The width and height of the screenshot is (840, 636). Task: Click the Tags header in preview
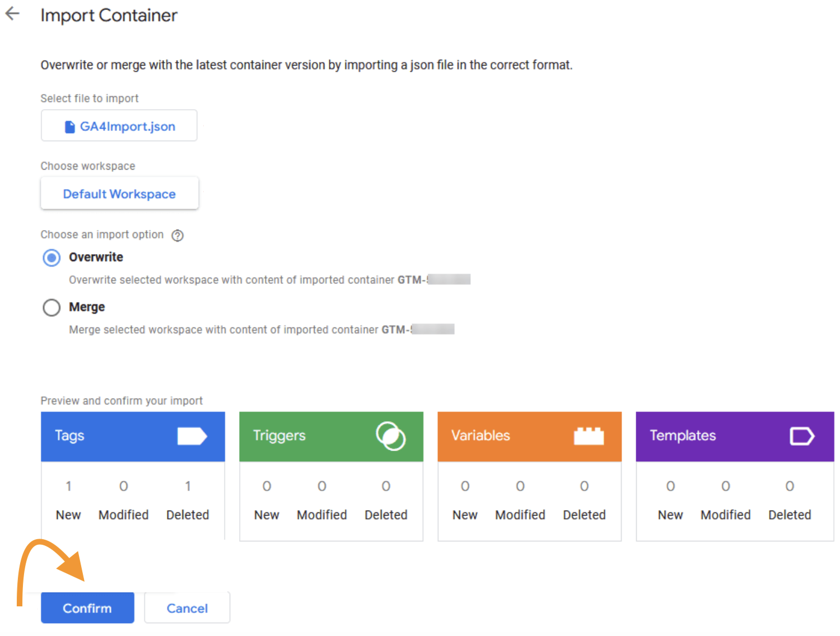(x=69, y=436)
